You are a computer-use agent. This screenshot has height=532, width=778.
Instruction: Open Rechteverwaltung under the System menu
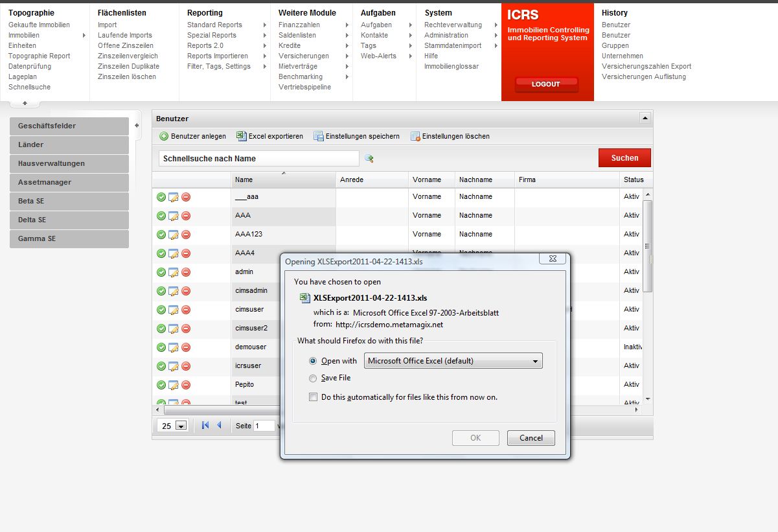(x=453, y=25)
